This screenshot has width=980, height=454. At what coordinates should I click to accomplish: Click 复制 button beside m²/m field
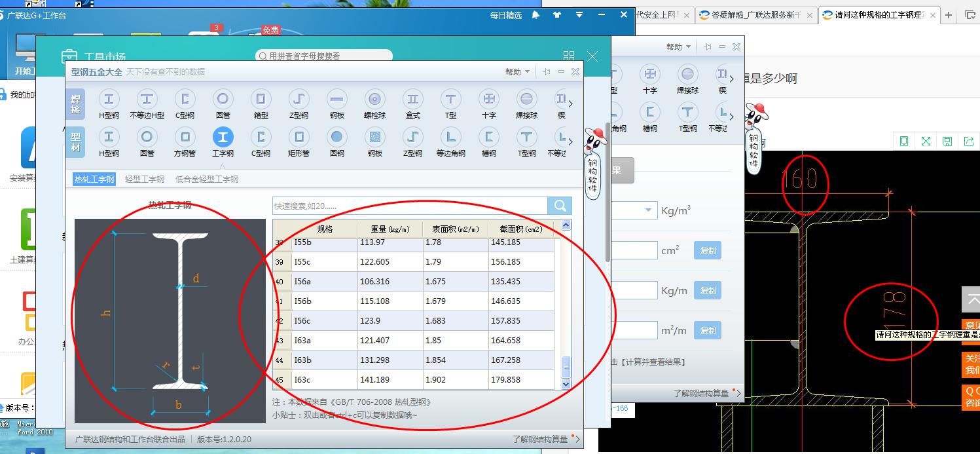(708, 330)
